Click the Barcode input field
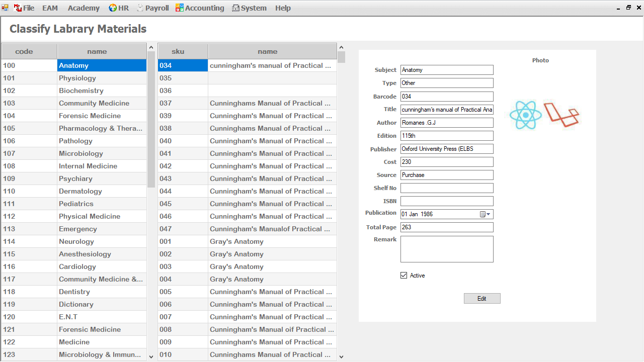The width and height of the screenshot is (644, 362). (447, 97)
